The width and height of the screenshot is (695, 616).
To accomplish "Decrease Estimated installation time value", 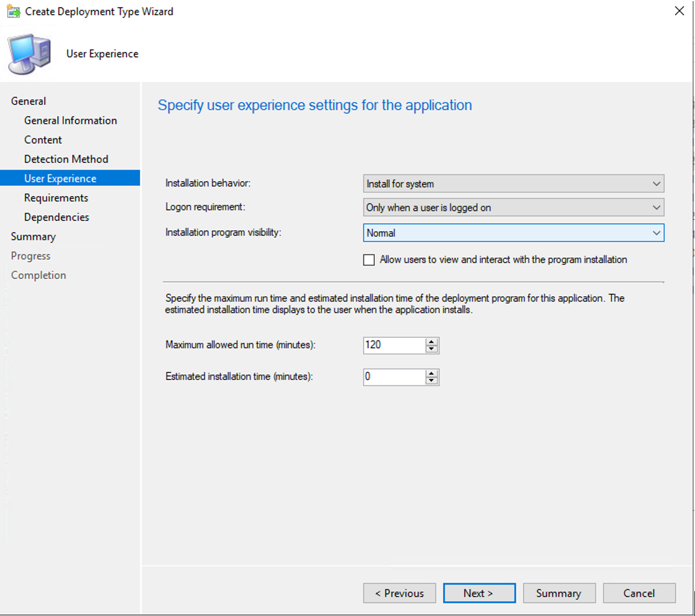I will (431, 381).
